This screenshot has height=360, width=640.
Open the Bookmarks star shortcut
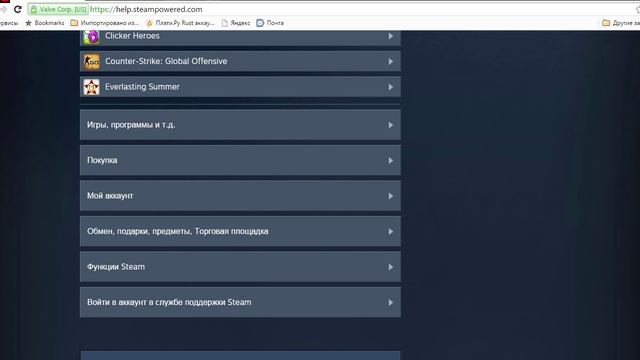click(45, 23)
